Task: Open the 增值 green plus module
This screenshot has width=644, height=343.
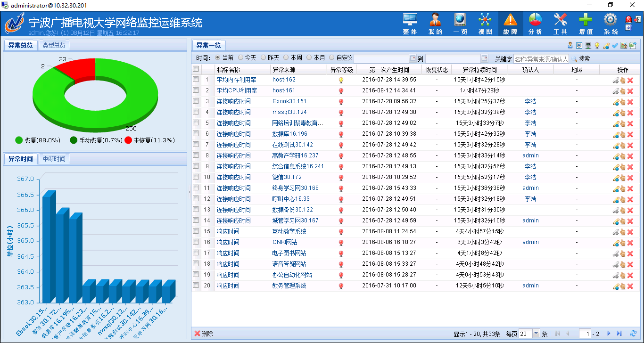Action: coord(586,24)
